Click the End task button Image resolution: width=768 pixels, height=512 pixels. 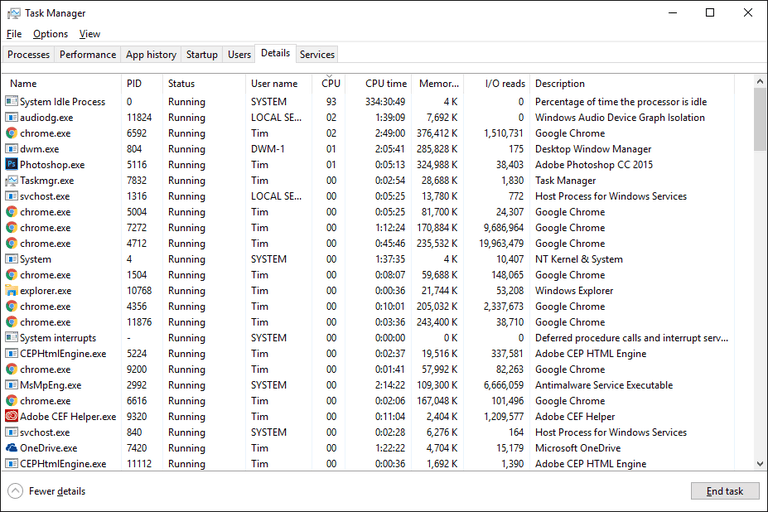[725, 491]
